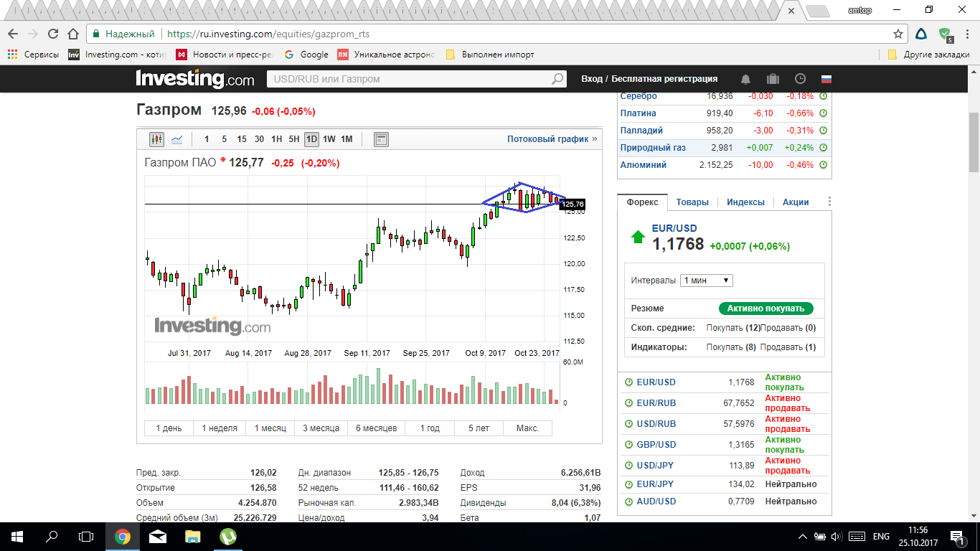This screenshot has width=980, height=551.
Task: Select 5 лет chart range
Action: [x=479, y=428]
